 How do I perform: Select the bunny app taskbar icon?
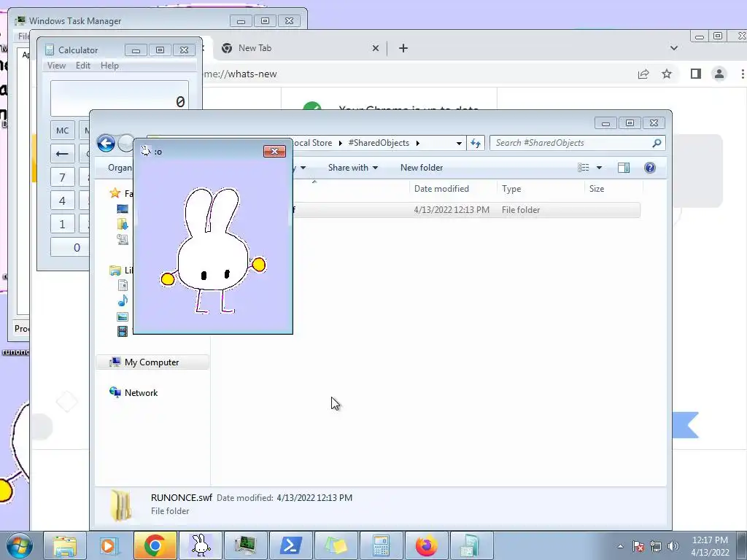point(200,545)
